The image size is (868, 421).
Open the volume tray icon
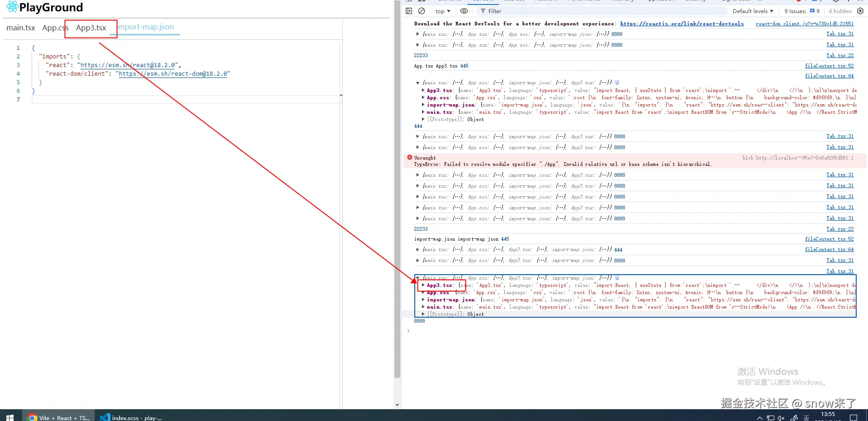[782, 417]
